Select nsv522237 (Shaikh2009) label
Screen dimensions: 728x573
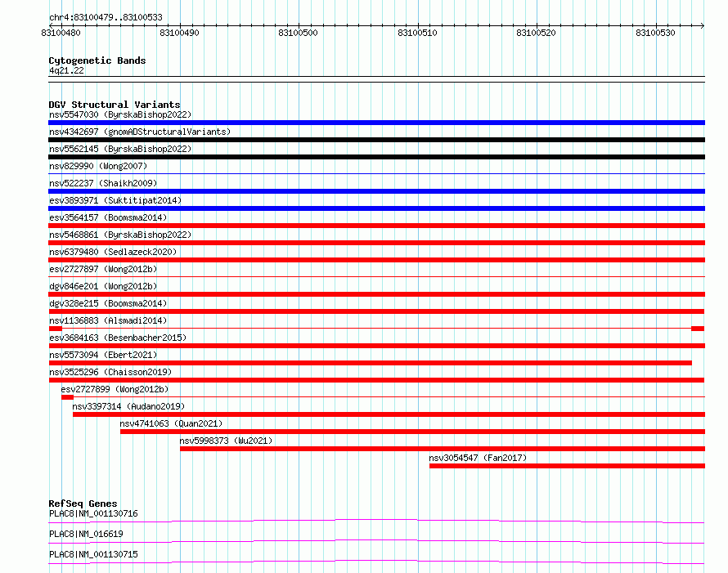click(103, 183)
